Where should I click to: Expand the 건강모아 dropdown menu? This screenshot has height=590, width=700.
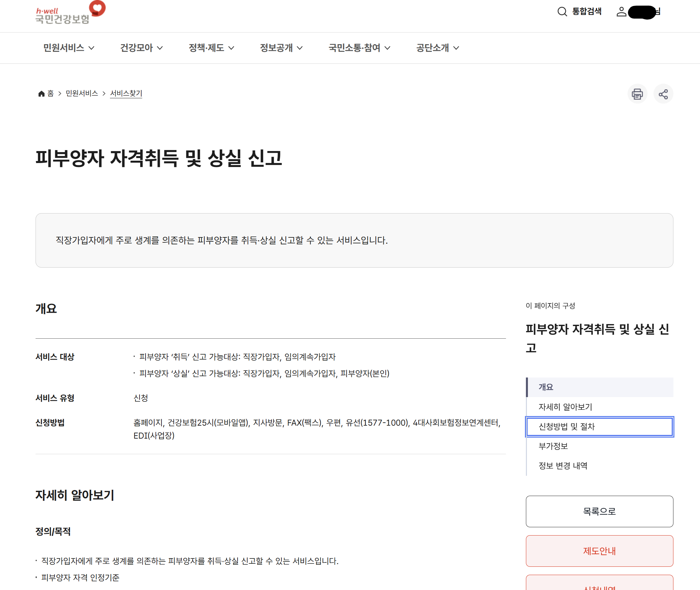tap(141, 48)
